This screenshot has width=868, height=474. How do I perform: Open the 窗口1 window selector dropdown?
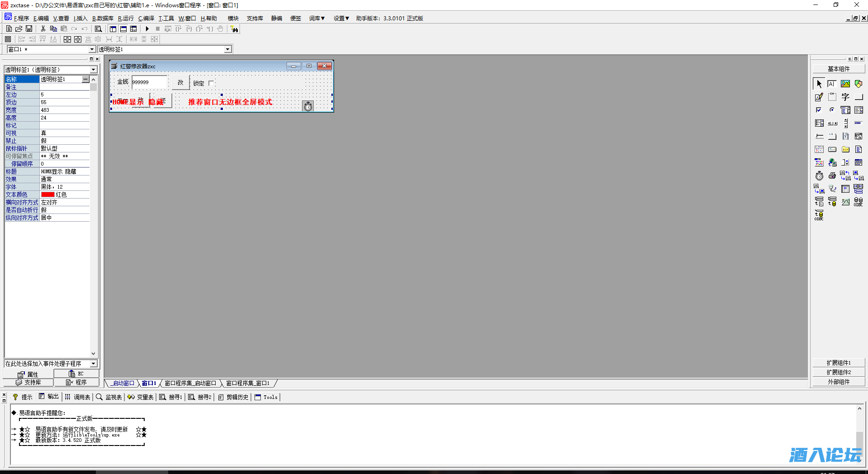click(x=92, y=49)
